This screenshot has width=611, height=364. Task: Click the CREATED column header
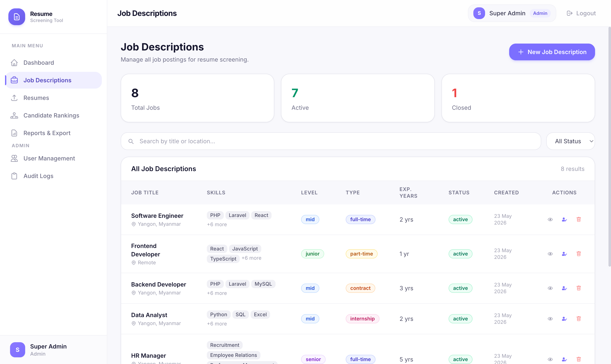pos(506,192)
